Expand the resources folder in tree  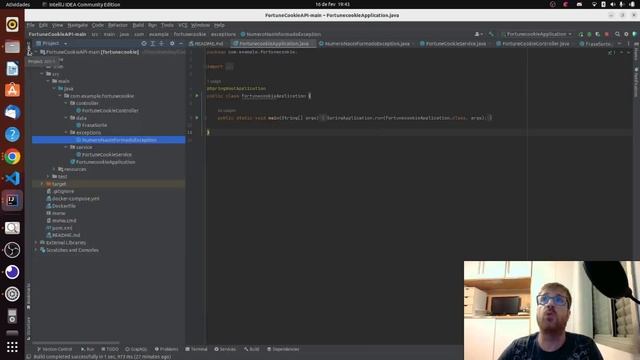(x=54, y=169)
